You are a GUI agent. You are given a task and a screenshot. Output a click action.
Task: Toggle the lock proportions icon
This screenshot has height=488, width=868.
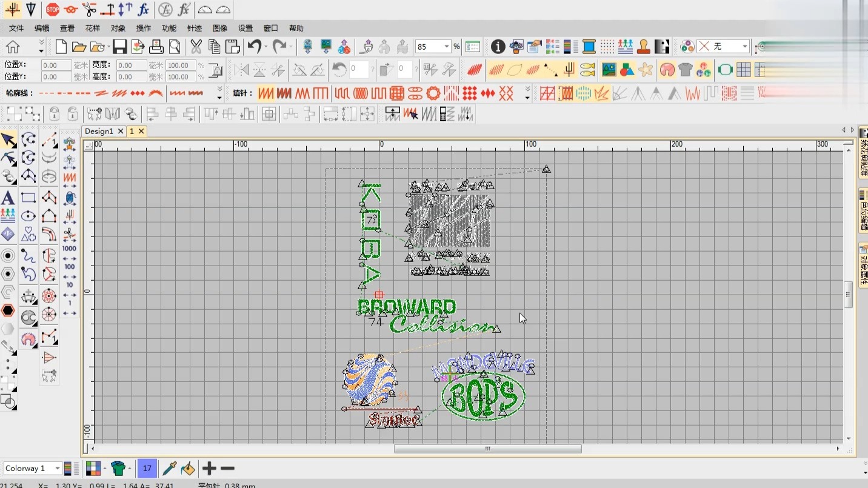click(216, 70)
